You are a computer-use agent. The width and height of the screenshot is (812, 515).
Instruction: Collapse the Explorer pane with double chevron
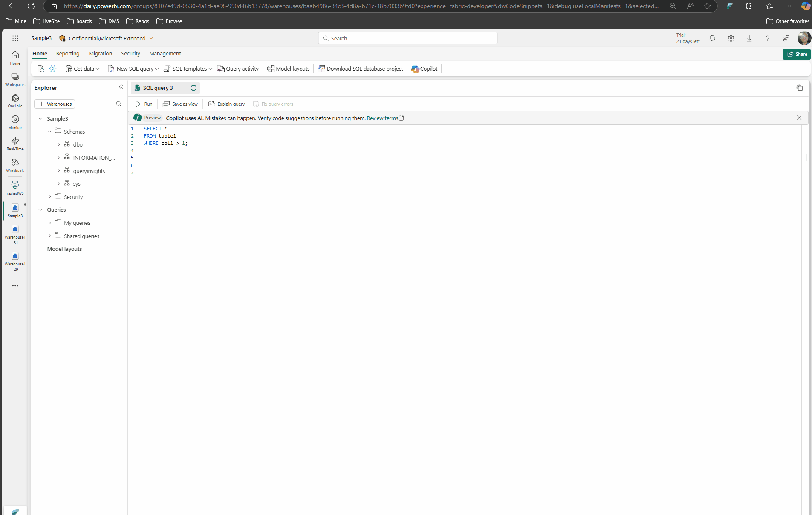pos(121,87)
